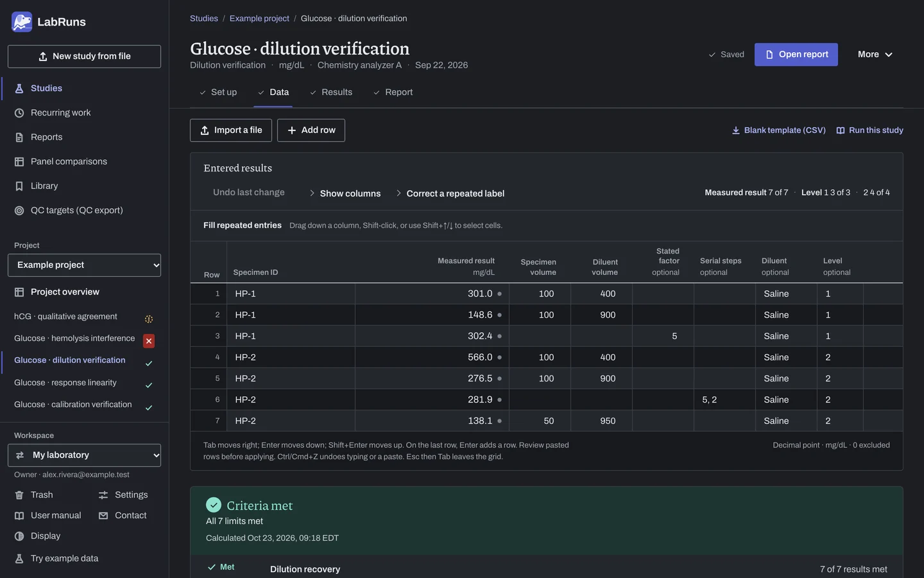Image resolution: width=924 pixels, height=578 pixels.
Task: Switch to the Data tab
Action: [x=273, y=92]
